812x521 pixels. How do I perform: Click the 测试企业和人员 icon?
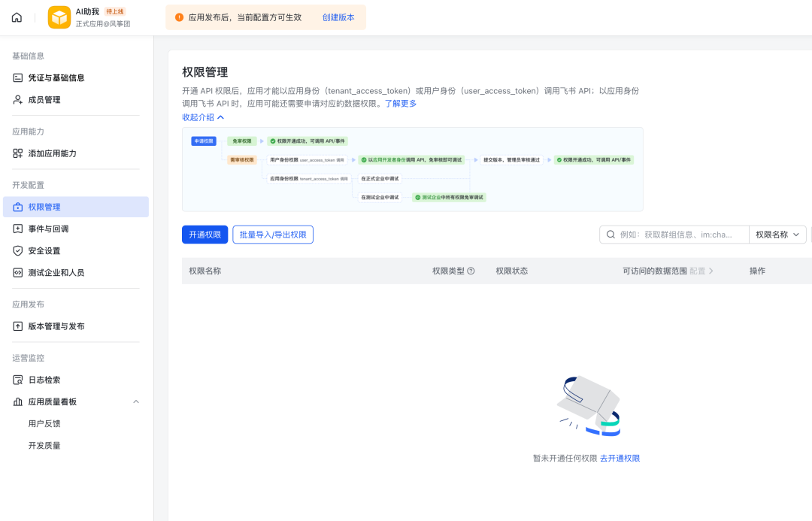tap(17, 272)
